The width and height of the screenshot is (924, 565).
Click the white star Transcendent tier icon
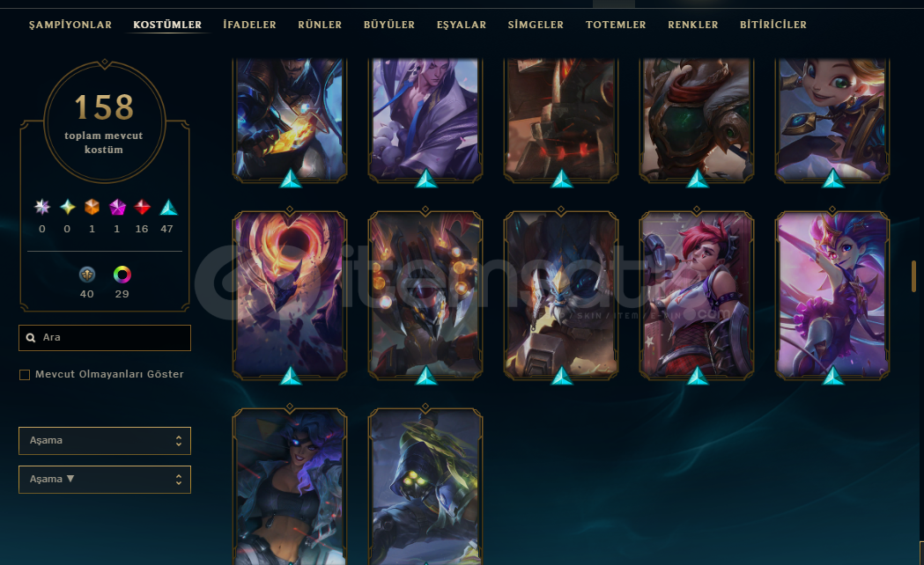[41, 207]
